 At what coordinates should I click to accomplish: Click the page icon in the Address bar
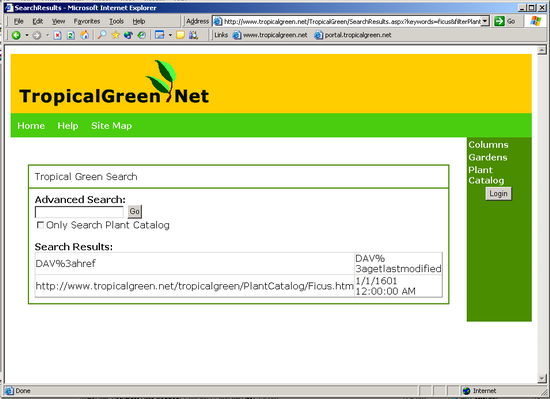point(218,21)
